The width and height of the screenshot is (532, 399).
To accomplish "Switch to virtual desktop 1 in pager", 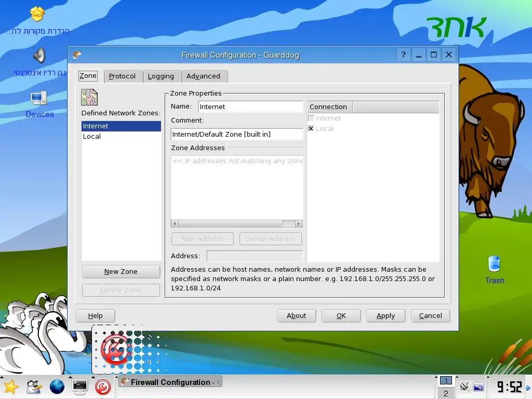I will (445, 381).
